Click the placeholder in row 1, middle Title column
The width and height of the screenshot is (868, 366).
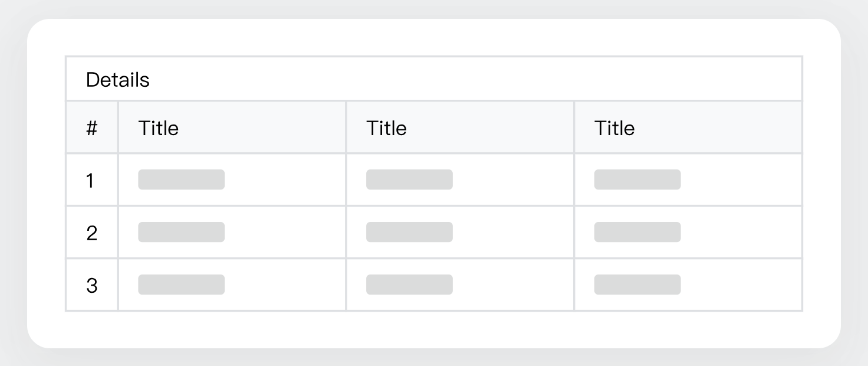[x=409, y=179]
